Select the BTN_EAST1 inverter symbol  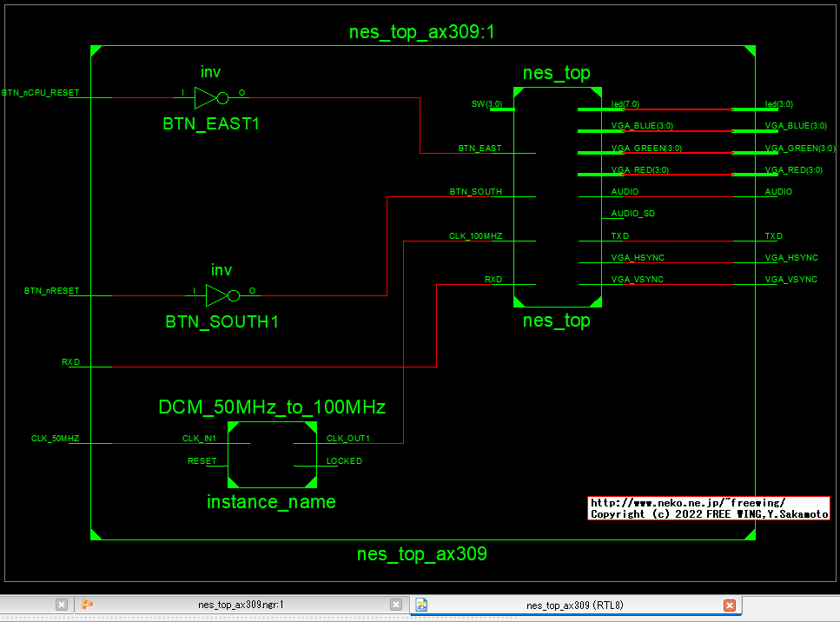(x=210, y=96)
